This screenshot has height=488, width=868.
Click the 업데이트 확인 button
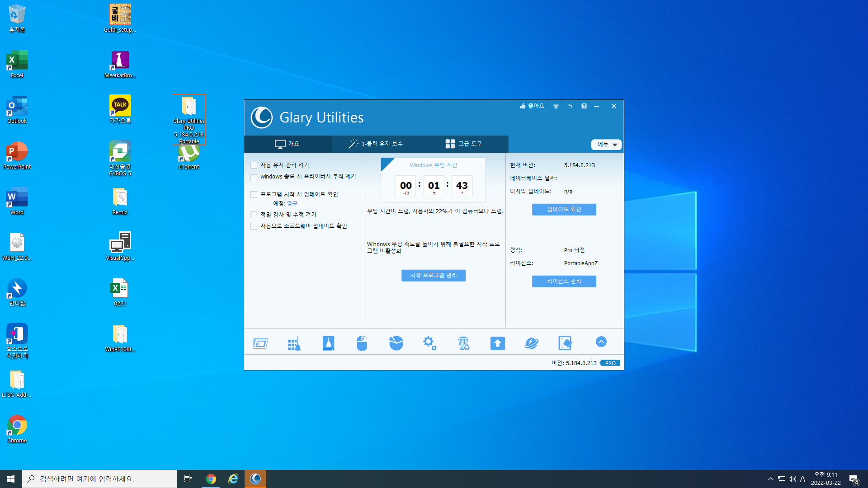pos(564,210)
